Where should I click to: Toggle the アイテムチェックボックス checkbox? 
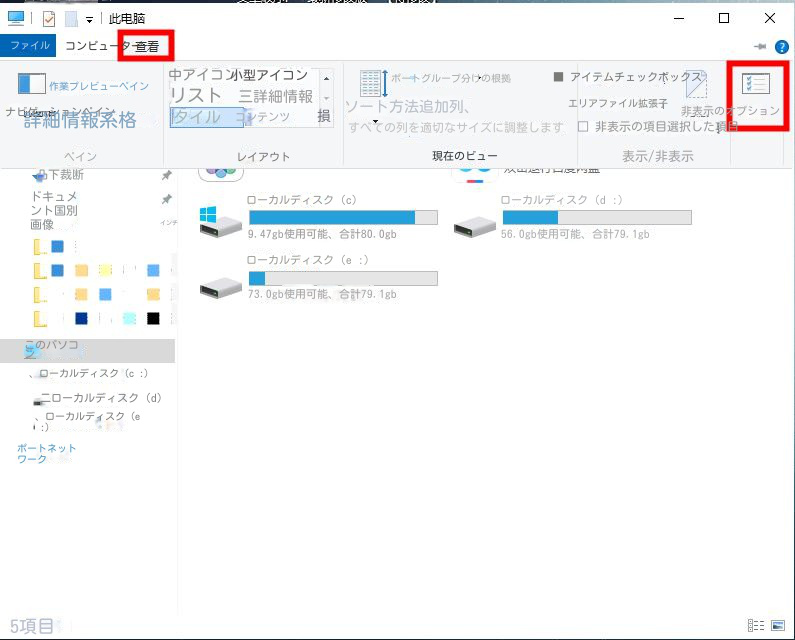pos(558,77)
